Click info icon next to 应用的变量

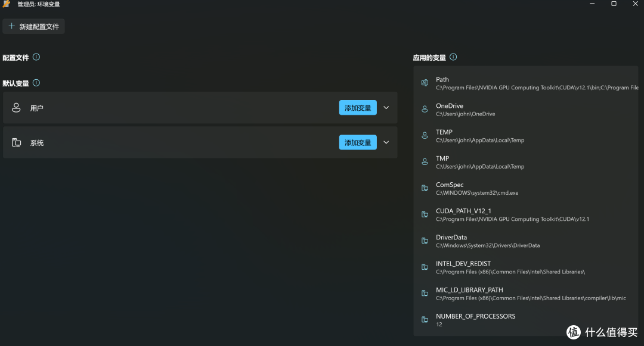453,57
